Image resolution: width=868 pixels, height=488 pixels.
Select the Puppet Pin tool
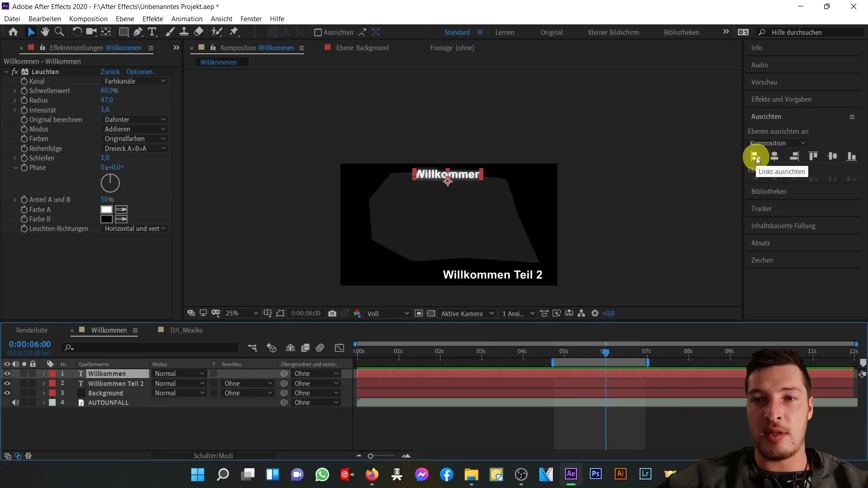pyautogui.click(x=234, y=32)
